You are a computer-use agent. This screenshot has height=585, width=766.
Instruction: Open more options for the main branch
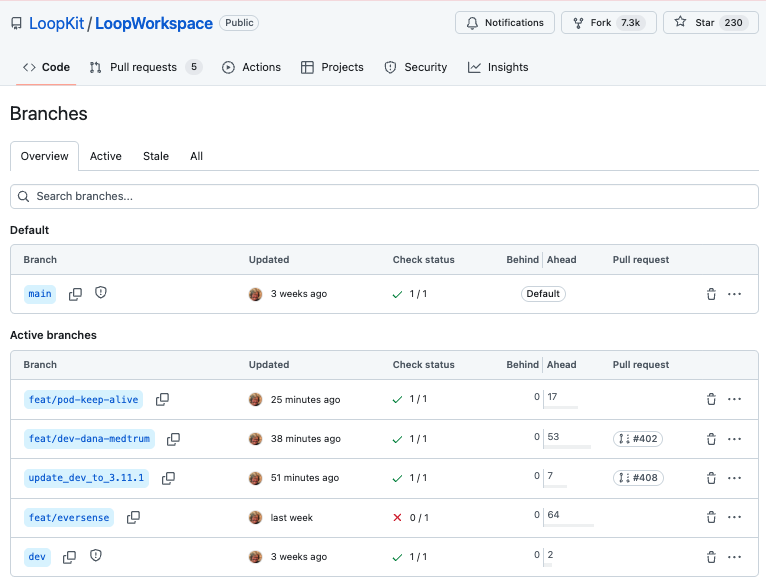click(x=734, y=294)
